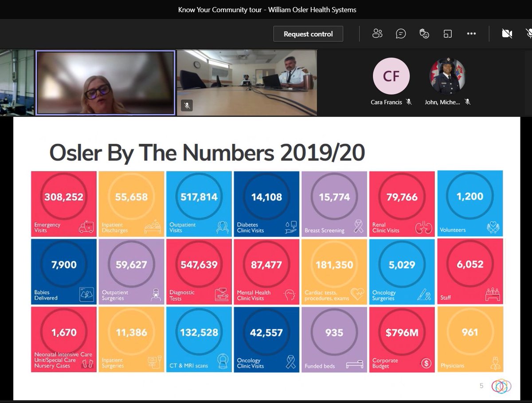Viewport: 532px width, 403px height.
Task: Open the More actions ellipsis menu
Action: coord(471,34)
